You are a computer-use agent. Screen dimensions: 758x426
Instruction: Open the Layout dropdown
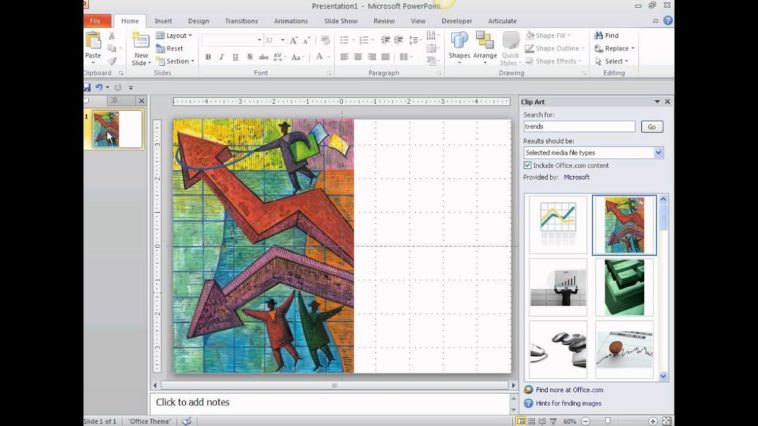pyautogui.click(x=177, y=35)
